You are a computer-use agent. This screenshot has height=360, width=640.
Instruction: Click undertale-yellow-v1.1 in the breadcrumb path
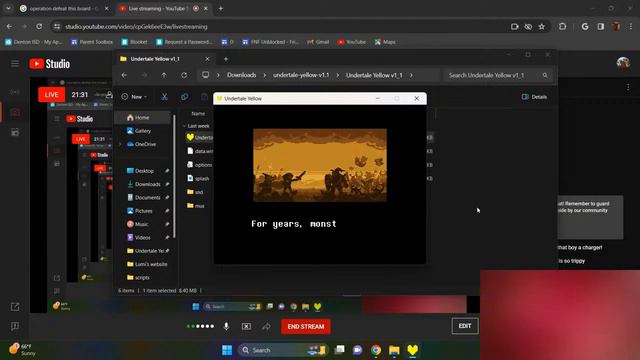301,75
